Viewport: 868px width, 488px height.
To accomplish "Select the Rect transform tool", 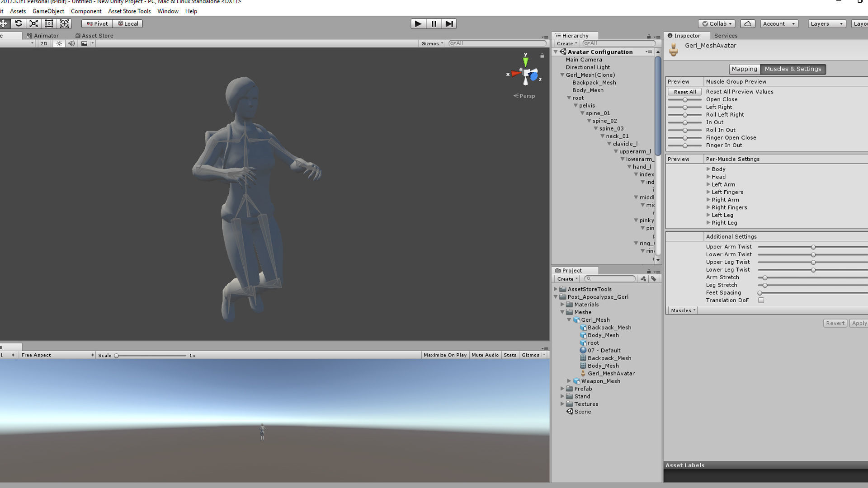I will pyautogui.click(x=49, y=23).
